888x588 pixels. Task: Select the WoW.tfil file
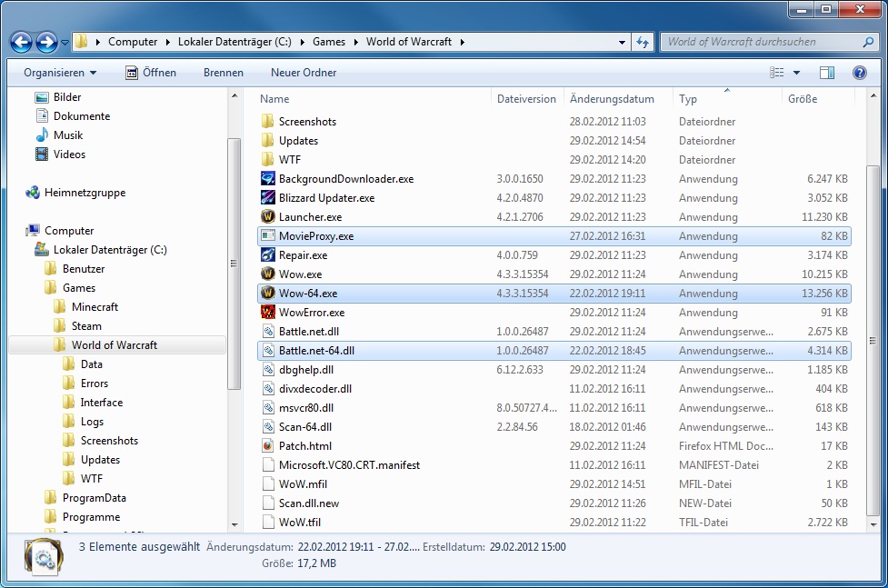click(554, 523)
